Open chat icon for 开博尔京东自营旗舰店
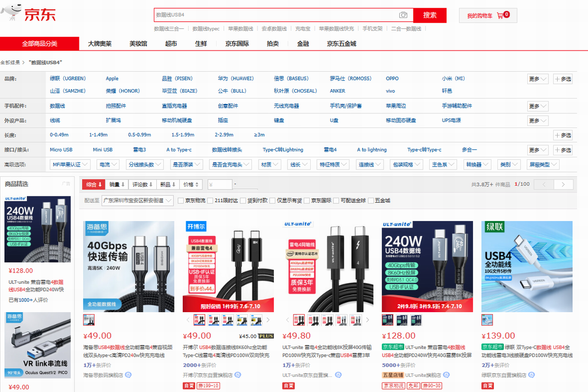This screenshot has width=588, height=392. coord(238,375)
